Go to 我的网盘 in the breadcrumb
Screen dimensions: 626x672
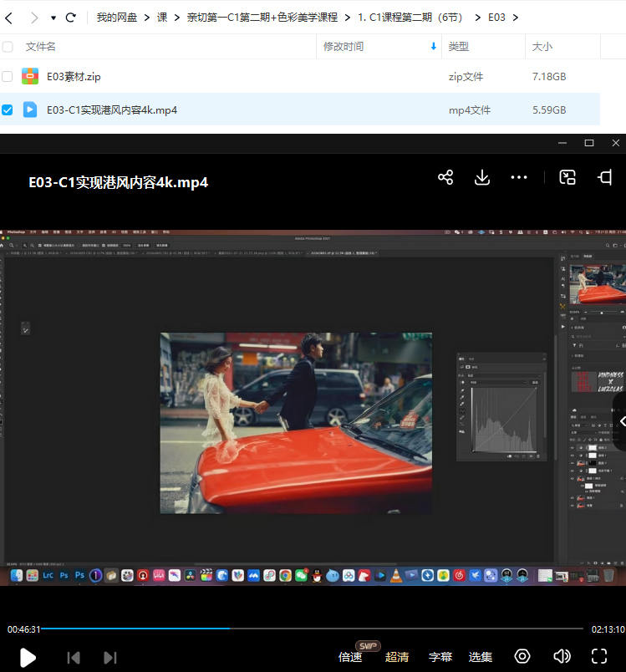[117, 18]
